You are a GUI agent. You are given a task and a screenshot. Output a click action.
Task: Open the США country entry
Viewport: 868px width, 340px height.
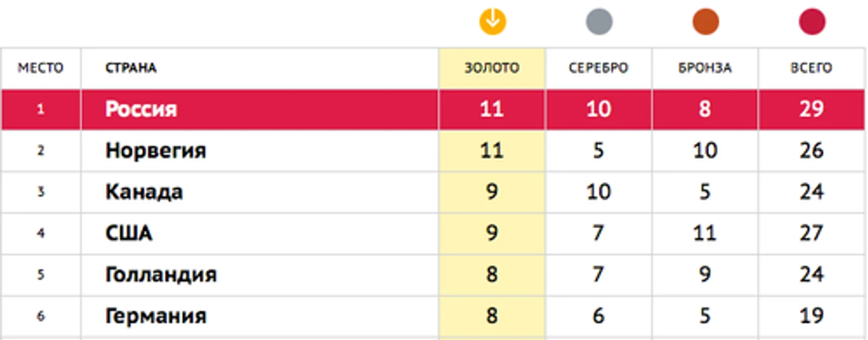pos(129,233)
